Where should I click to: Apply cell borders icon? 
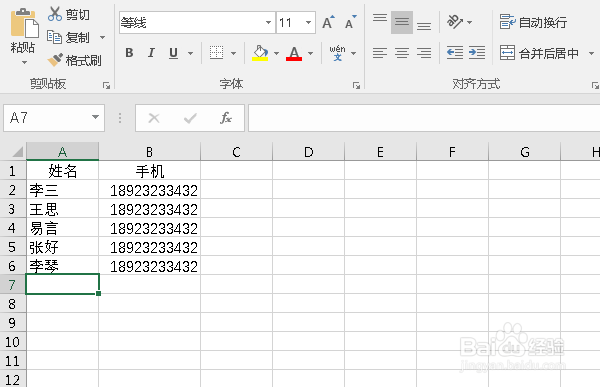pyautogui.click(x=217, y=53)
